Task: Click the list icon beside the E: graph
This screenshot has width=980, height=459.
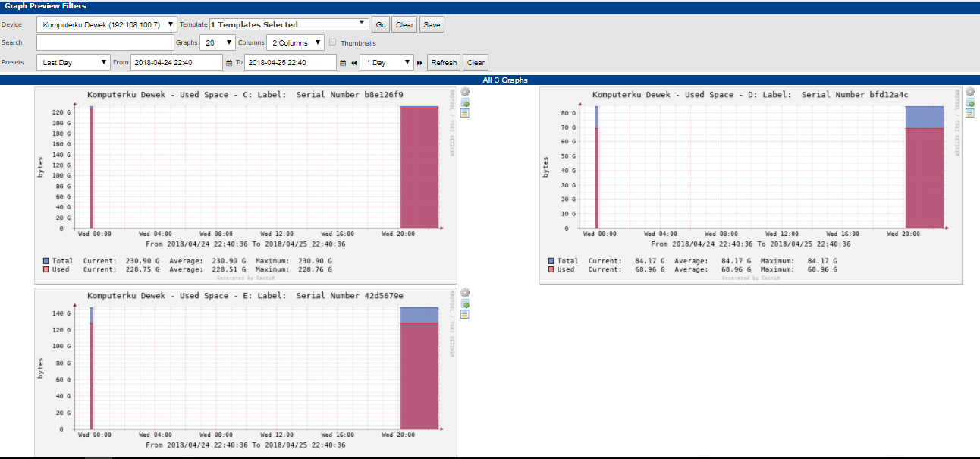Action: point(465,314)
